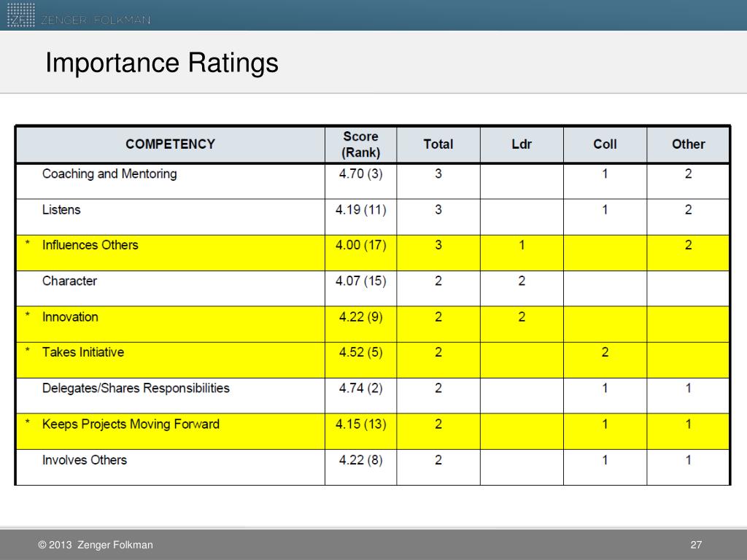
Task: Click the Total value in the Character row
Action: (438, 281)
